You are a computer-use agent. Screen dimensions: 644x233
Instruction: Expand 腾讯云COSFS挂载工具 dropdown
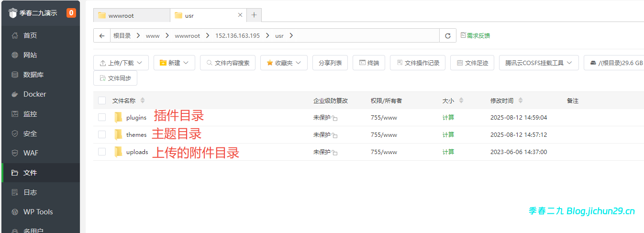tap(539, 63)
